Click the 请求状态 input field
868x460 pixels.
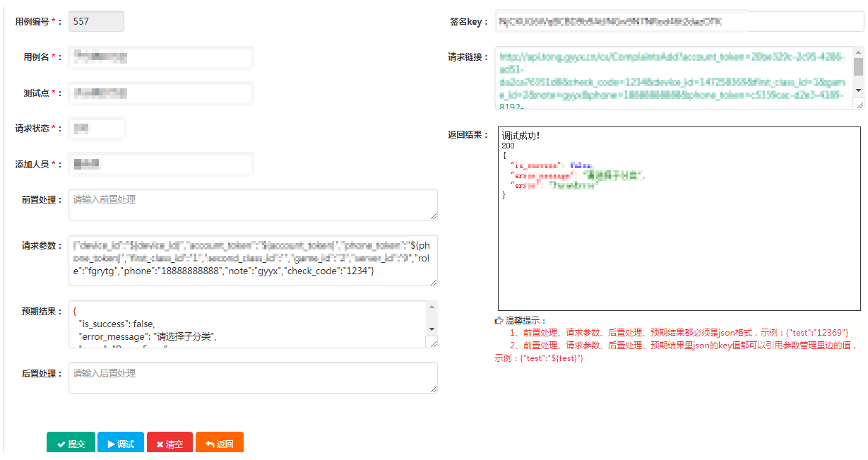(96, 129)
